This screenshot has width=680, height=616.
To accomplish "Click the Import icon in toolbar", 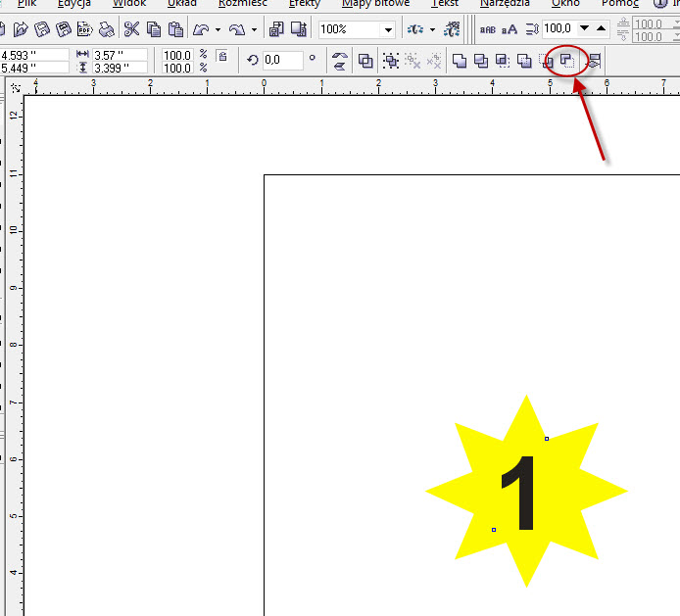I will (x=275, y=29).
